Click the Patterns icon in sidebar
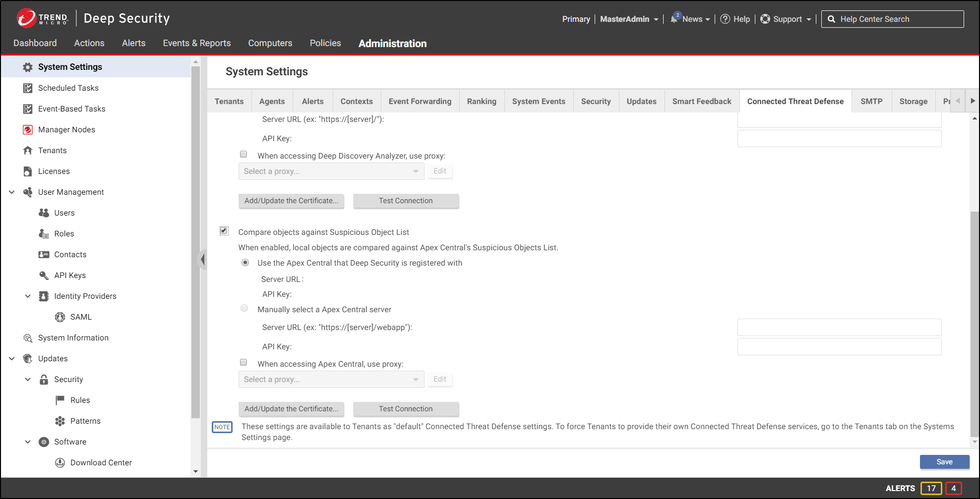The width and height of the screenshot is (980, 499). (x=60, y=421)
